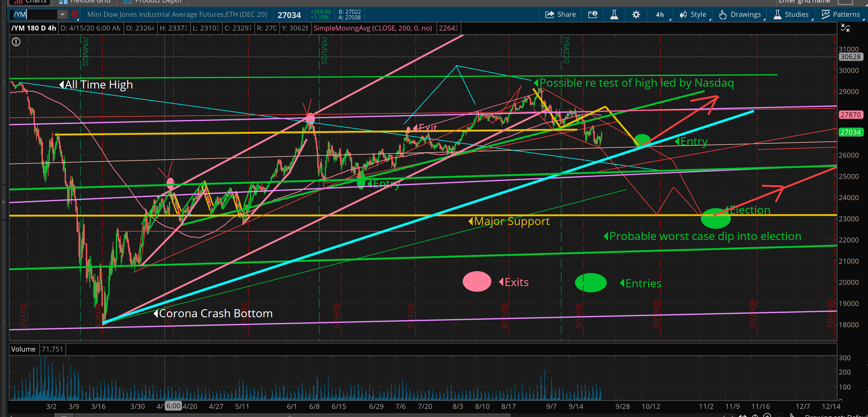Open Edit Studies flask icon beside gear
This screenshot has width=868, height=417.
point(614,14)
